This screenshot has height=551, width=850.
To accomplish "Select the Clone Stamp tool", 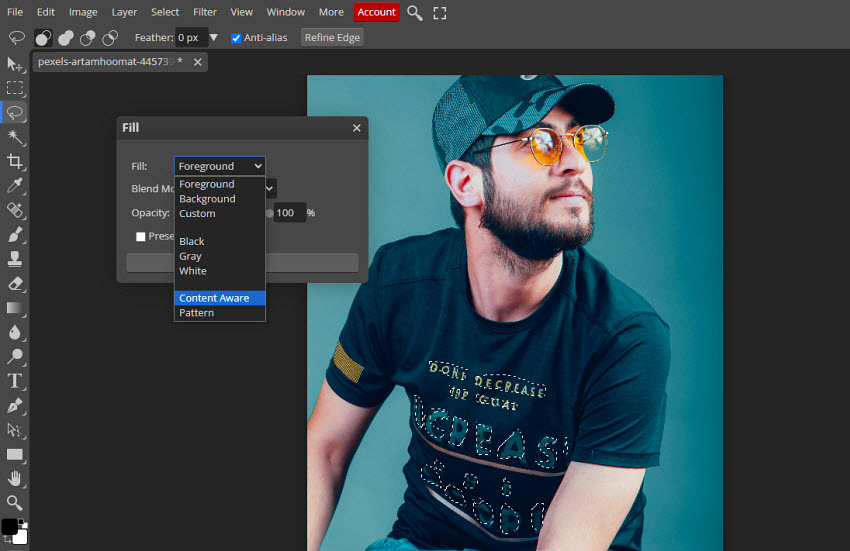I will [x=15, y=259].
